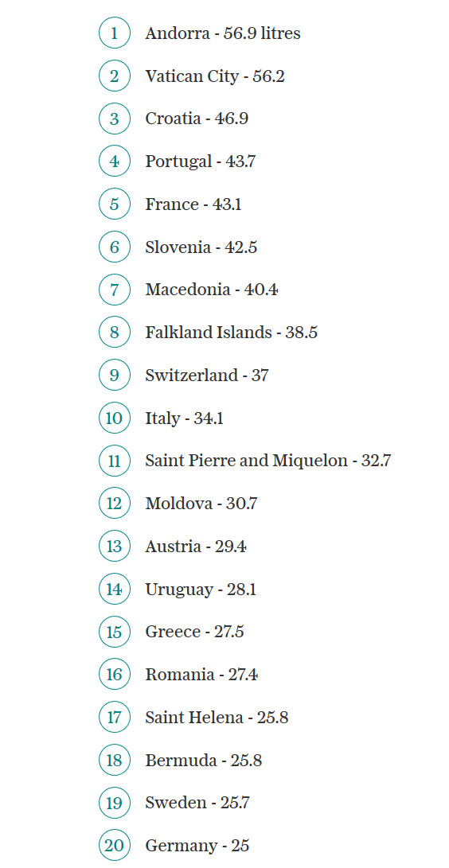Viewport: 449px width, 868px height.
Task: Select Saint Pierre and Miquelon entry
Action: click(268, 461)
